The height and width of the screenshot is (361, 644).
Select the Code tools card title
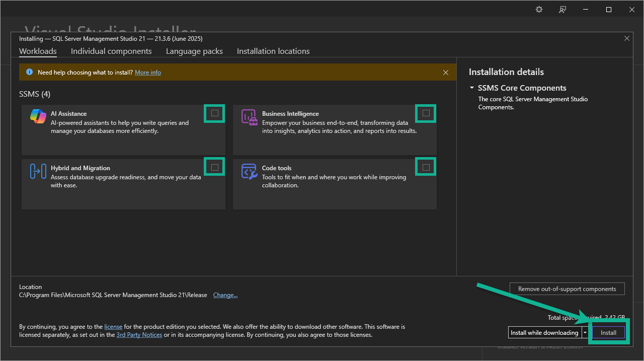[x=277, y=168]
